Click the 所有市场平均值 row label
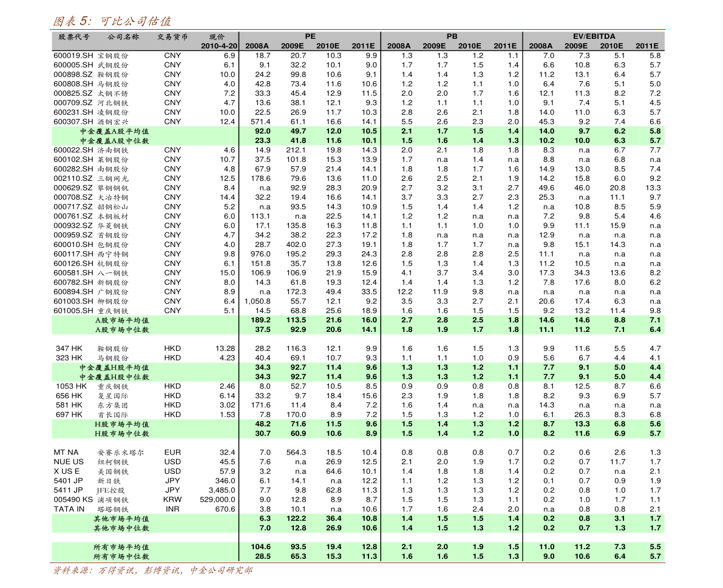The height and width of the screenshot is (588, 723). 121,547
